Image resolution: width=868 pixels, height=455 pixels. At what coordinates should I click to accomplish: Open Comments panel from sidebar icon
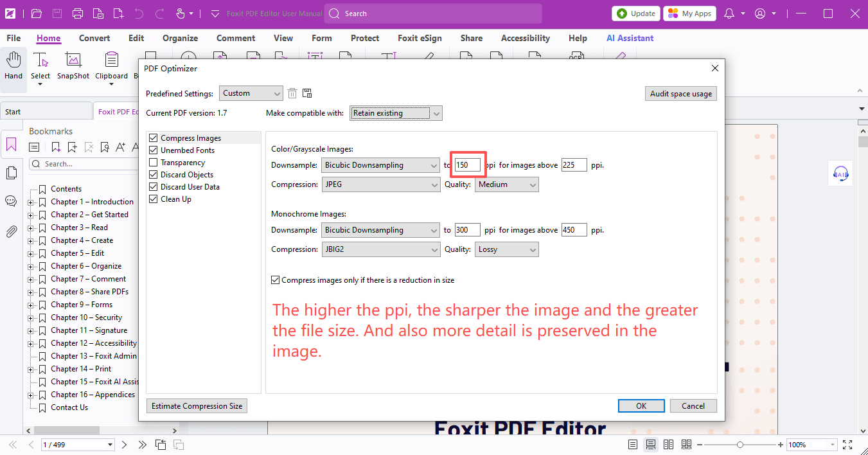11,201
